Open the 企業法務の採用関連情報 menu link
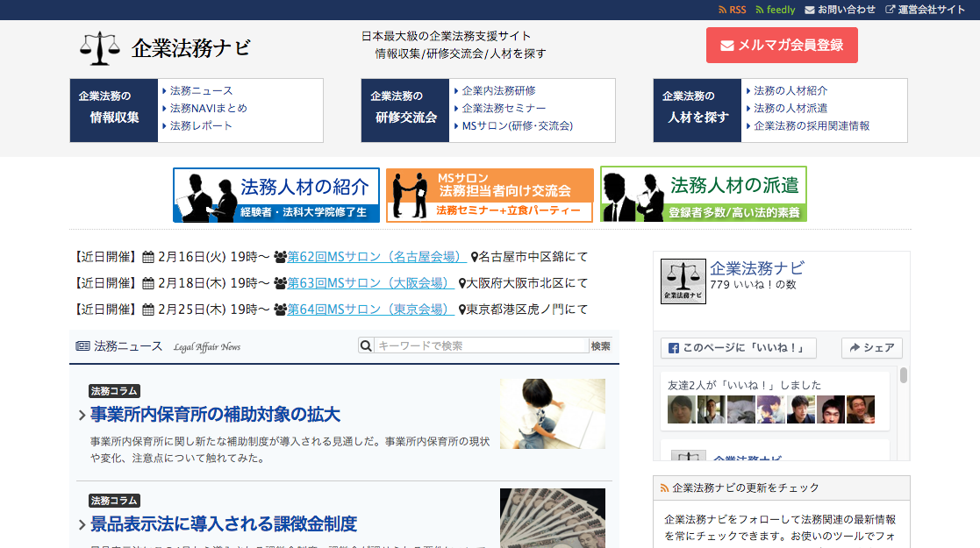 coord(812,125)
